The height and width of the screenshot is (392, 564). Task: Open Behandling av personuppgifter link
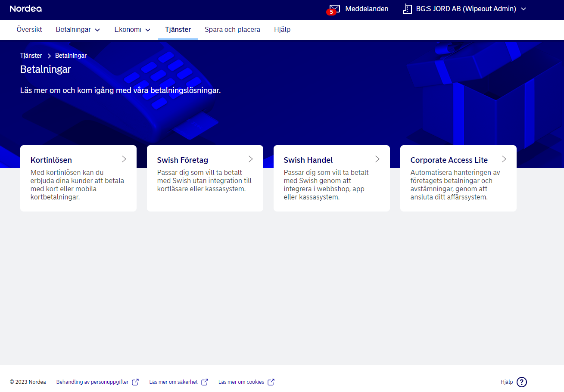pos(93,382)
